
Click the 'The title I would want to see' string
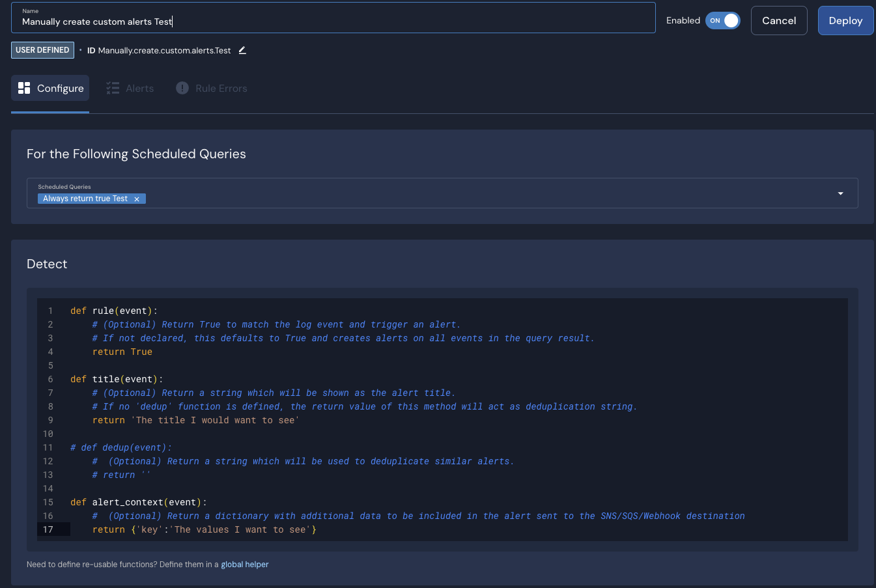[215, 420]
